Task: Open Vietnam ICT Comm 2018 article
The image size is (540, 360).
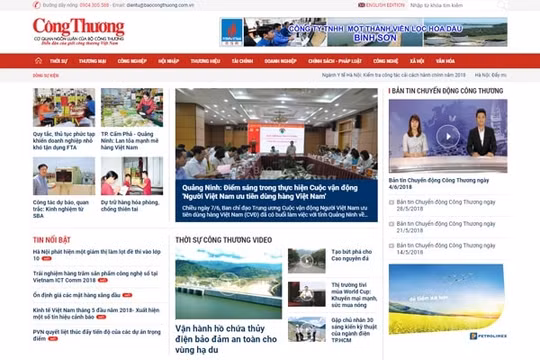Action: click(x=95, y=277)
